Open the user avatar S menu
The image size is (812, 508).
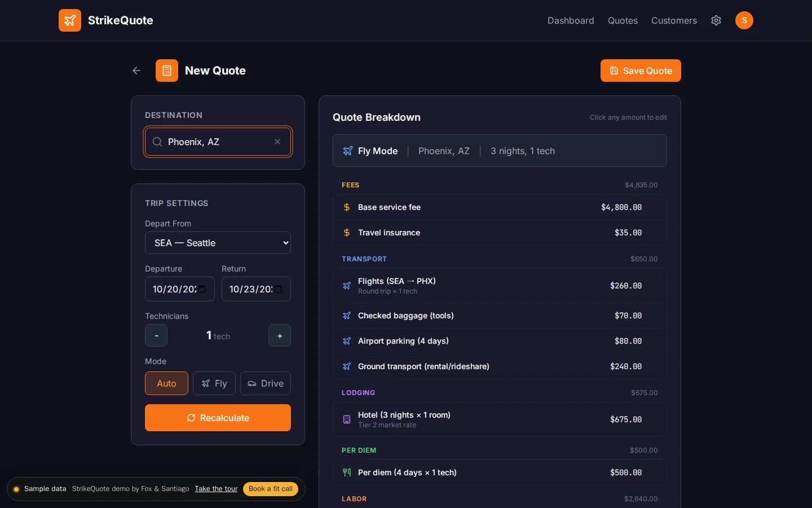point(744,20)
